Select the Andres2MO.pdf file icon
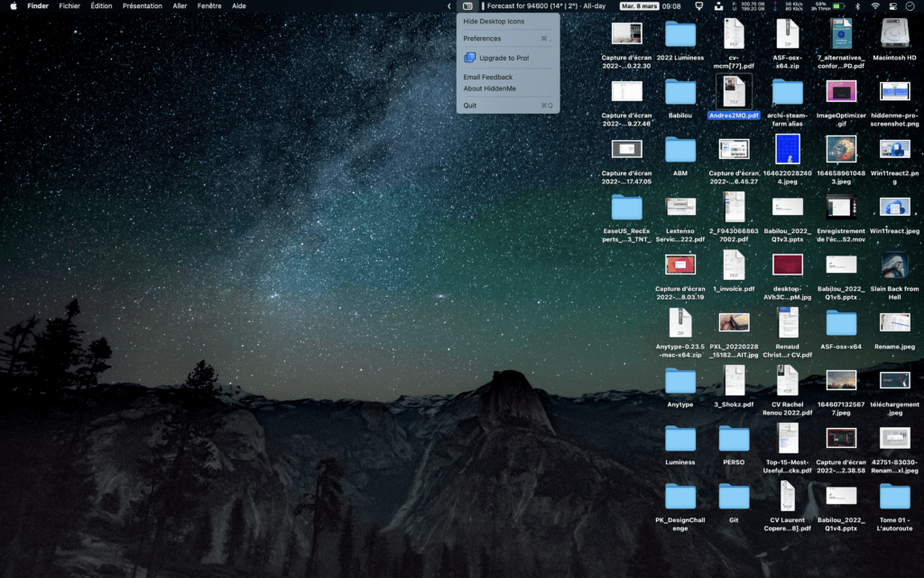The width and height of the screenshot is (924, 578). [x=734, y=91]
